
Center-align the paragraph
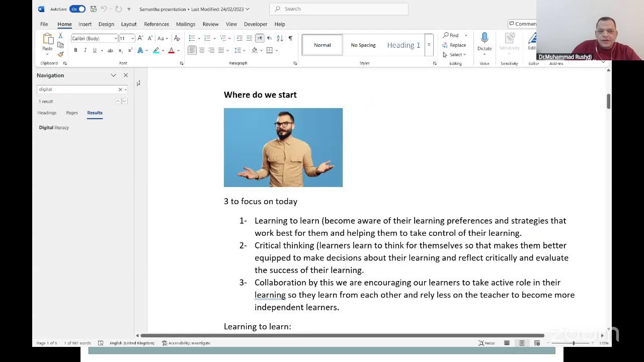(202, 50)
